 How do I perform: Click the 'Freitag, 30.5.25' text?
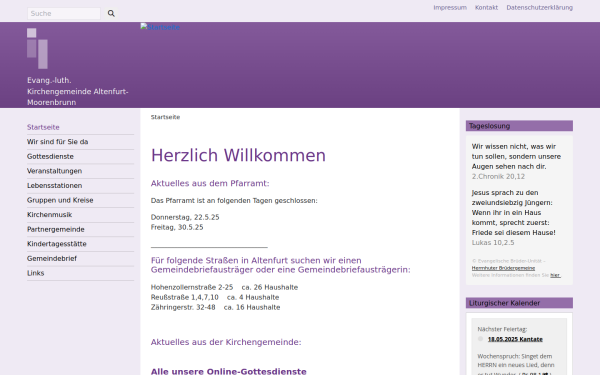click(x=177, y=227)
